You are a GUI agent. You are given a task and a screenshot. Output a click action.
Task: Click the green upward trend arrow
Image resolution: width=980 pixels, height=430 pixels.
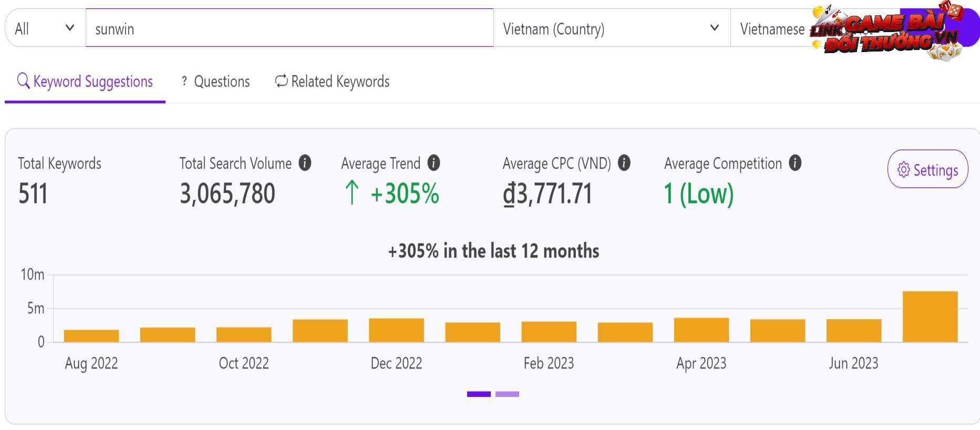click(352, 192)
